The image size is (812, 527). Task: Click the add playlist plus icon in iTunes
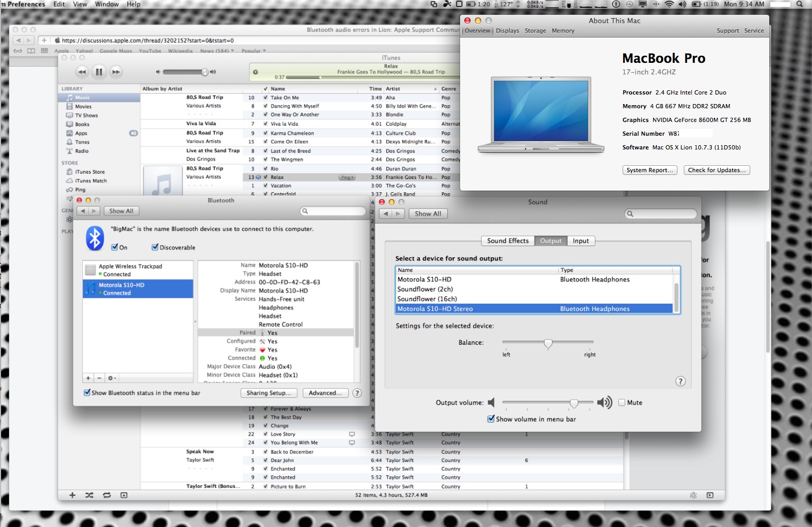tap(72, 495)
